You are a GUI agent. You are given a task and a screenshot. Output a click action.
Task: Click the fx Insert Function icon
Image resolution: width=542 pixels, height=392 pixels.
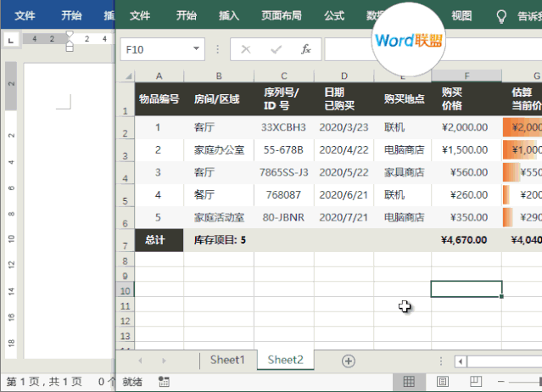click(x=306, y=50)
